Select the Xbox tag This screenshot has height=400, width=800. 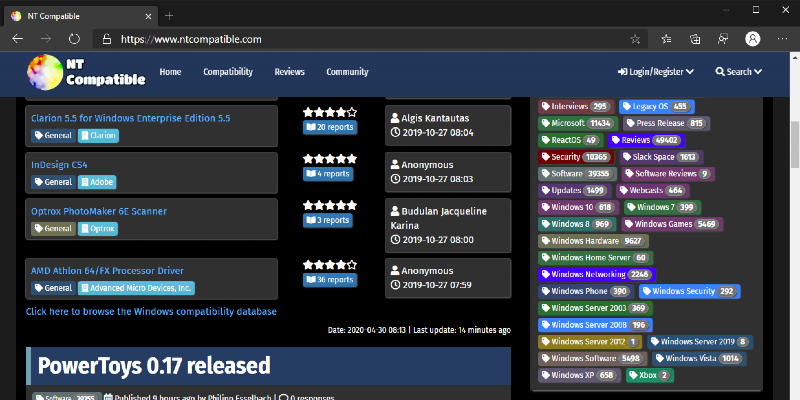pos(650,376)
